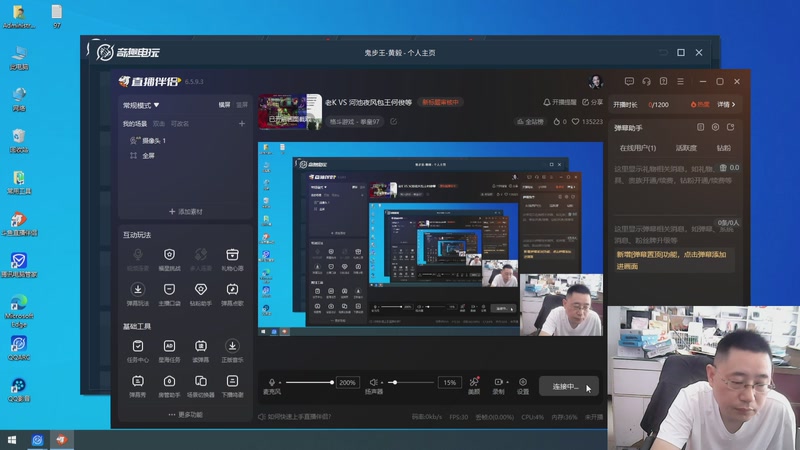Open dropdown arrow beside microphone icon
Screen dimensions: 800x450
click(280, 383)
